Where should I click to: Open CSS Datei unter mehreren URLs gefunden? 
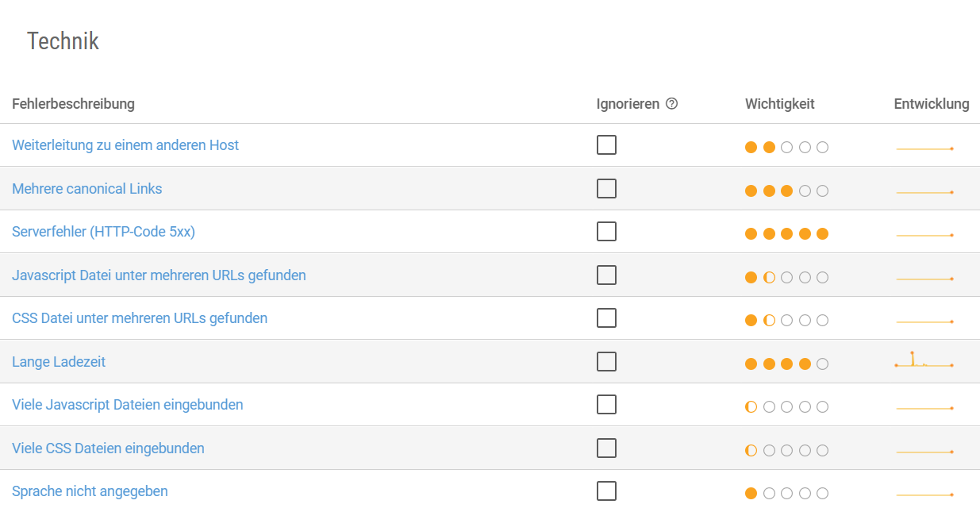coord(140,318)
